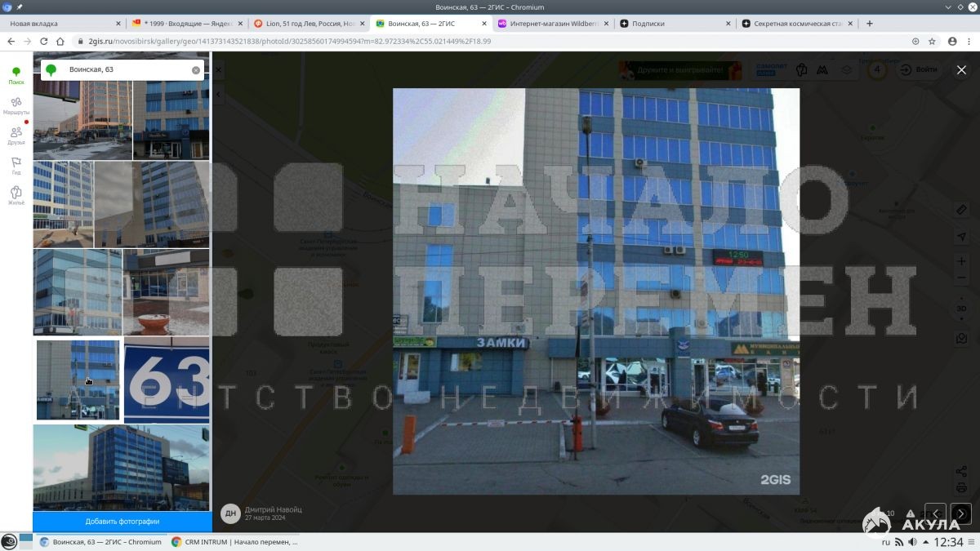
Task: Select the ruler measurement tool on map
Action: (x=961, y=211)
